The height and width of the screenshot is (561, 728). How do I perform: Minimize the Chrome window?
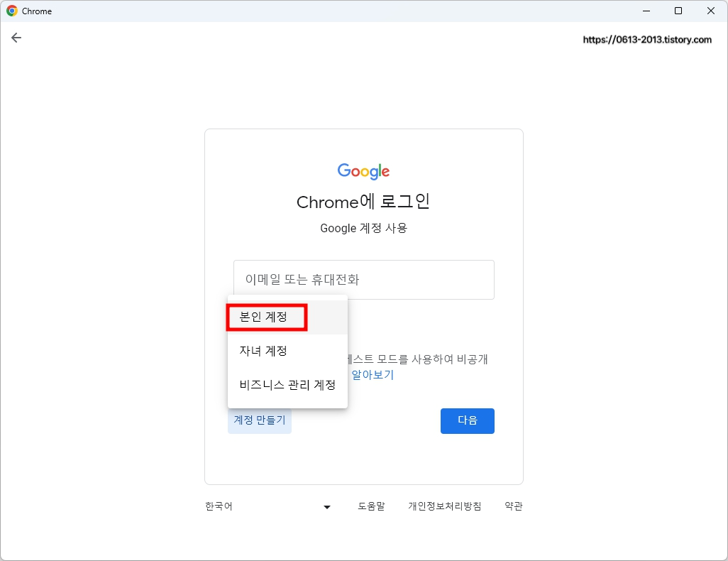pos(646,11)
